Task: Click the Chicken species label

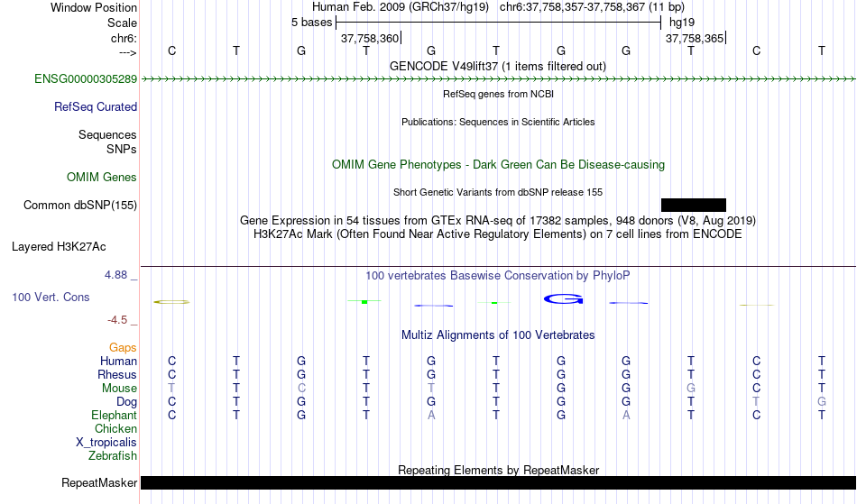Action: (115, 429)
